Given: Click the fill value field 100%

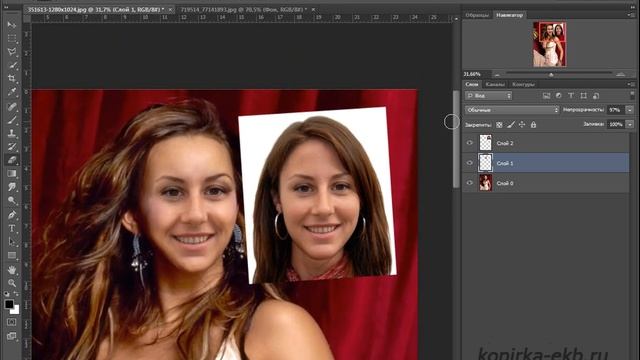Looking at the screenshot, I should click(616, 124).
